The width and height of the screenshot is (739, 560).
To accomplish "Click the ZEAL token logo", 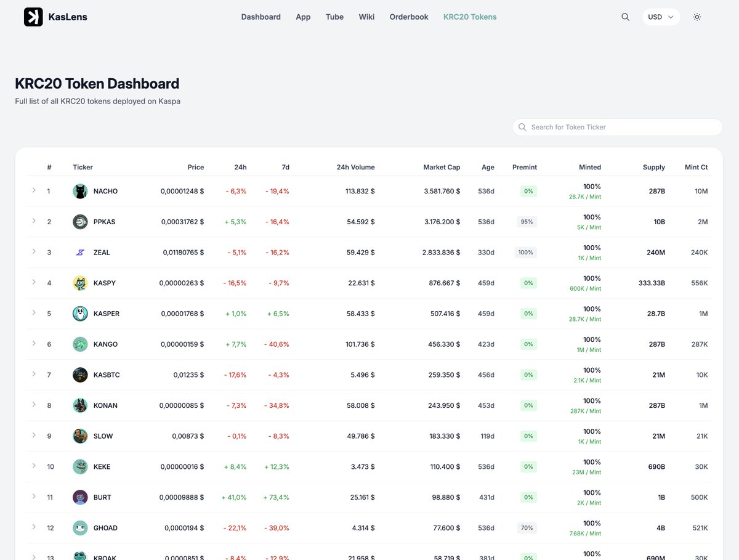I will [x=80, y=253].
